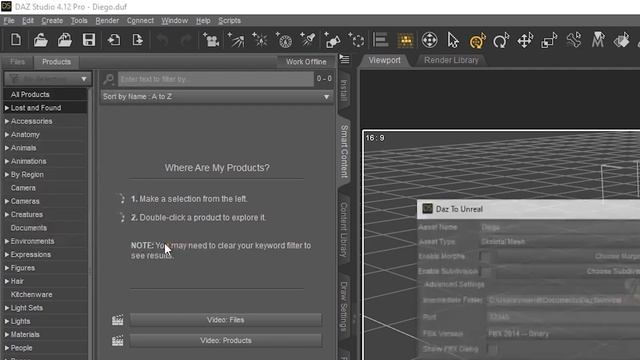640x360 pixels.
Task: Click the Video: Products button
Action: tap(226, 340)
